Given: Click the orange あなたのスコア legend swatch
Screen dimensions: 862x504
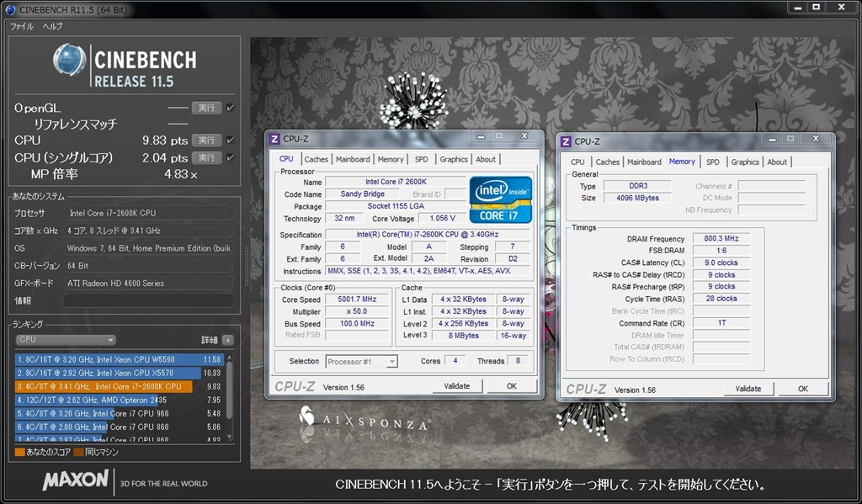Looking at the screenshot, I should (x=20, y=453).
